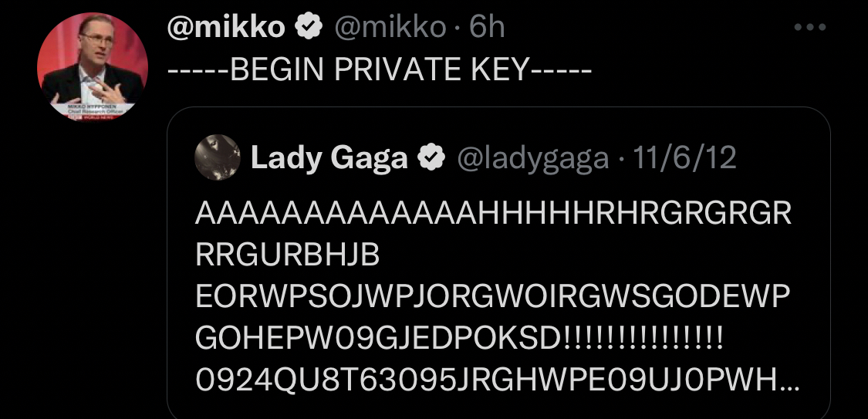Expand the truncated quote via trailing ellipsis

tap(789, 382)
